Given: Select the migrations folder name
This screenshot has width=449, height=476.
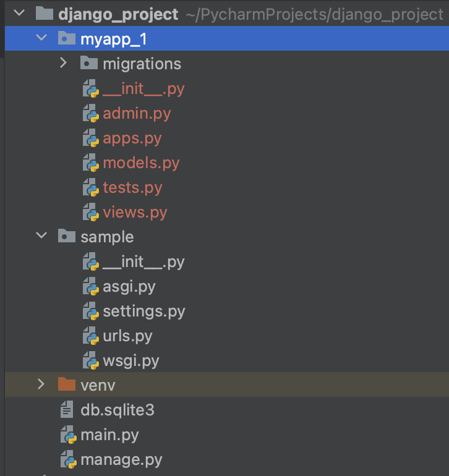Looking at the screenshot, I should pos(142,64).
